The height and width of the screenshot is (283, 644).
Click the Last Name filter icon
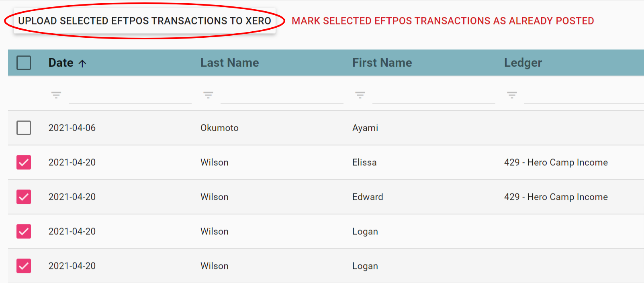pos(208,95)
